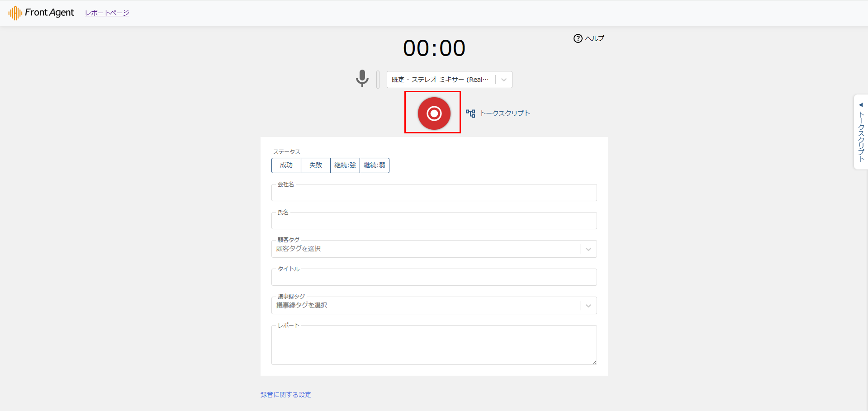Click the レポート text area
868x411 pixels.
tap(434, 346)
